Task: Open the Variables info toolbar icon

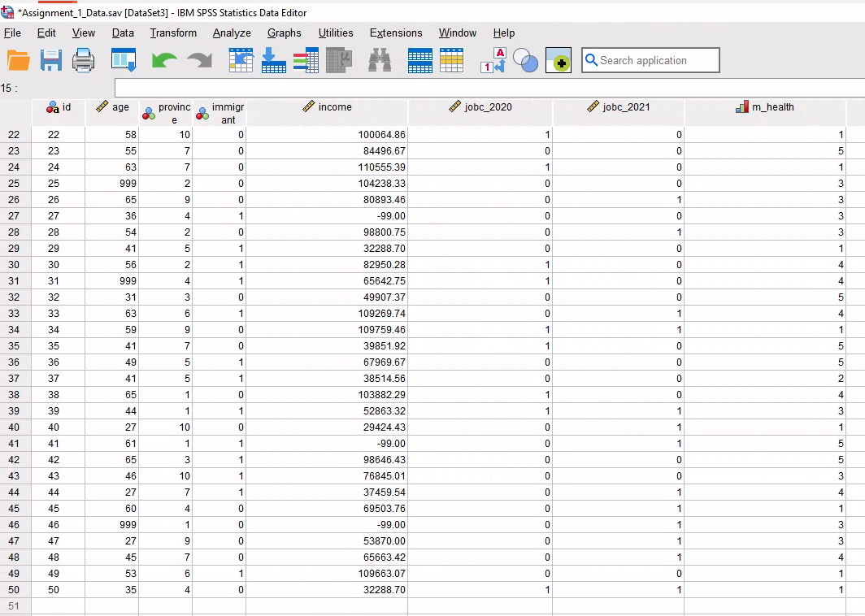Action: pos(306,61)
